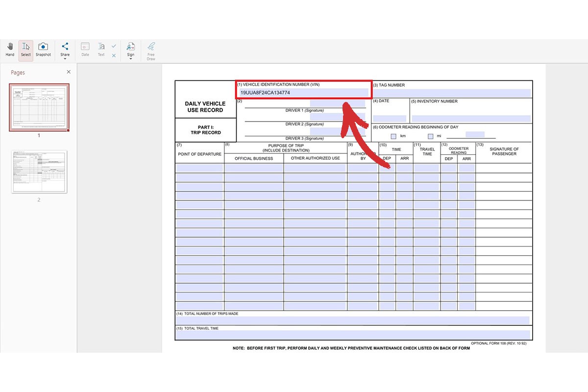Choose the Text annotation tool
588x392 pixels.
[101, 49]
